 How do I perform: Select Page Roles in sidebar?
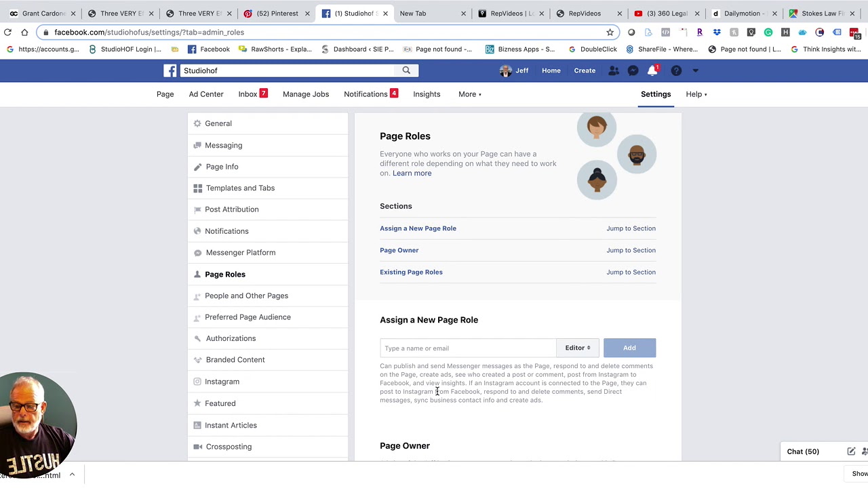tap(267, 274)
